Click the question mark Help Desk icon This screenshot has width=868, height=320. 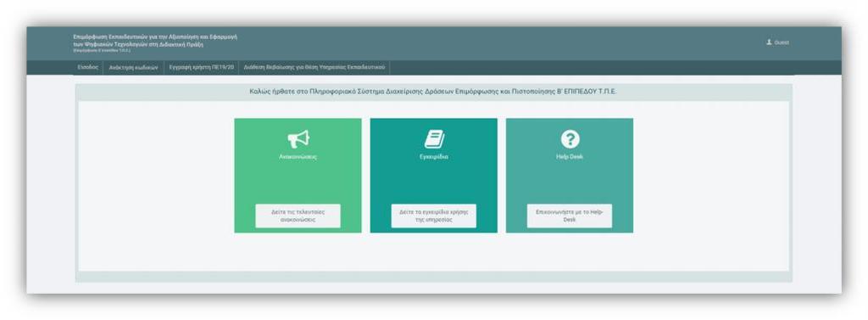tap(570, 139)
